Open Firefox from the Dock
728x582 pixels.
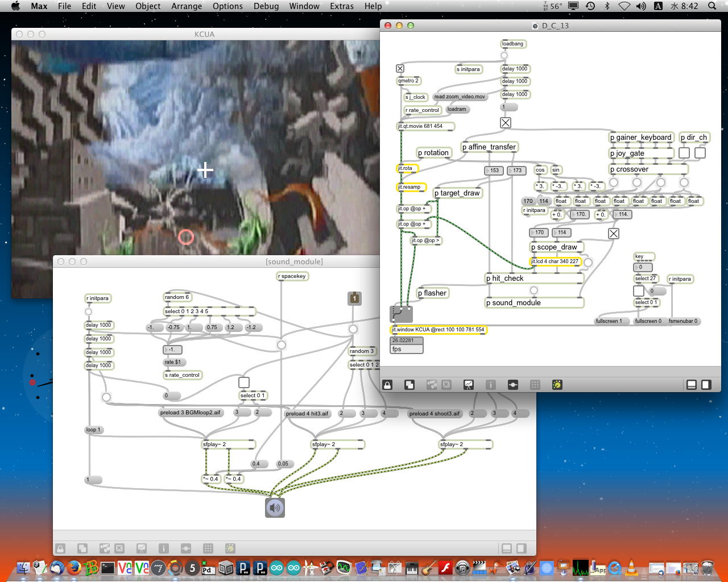coord(73,567)
